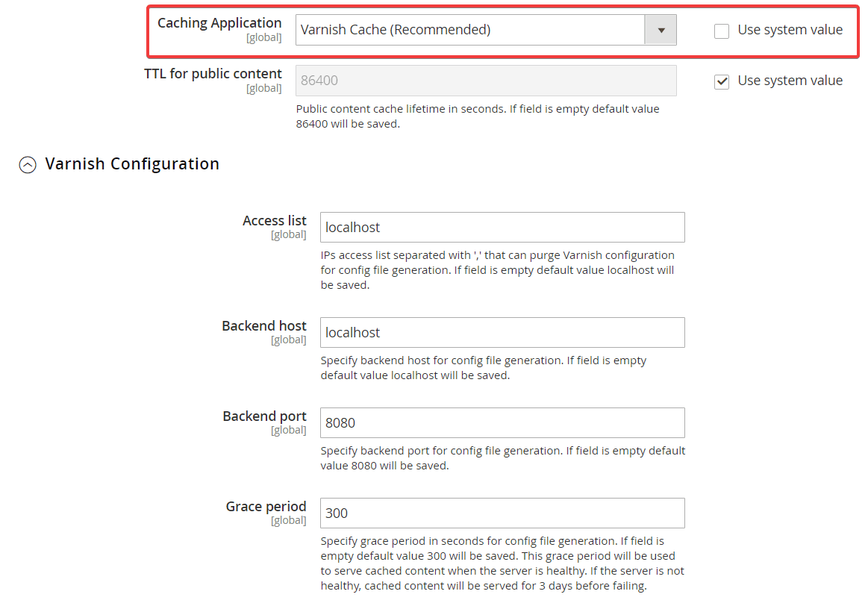This screenshot has height=606, width=868.
Task: Collapse the Varnish Configuration section
Action: coord(28,164)
